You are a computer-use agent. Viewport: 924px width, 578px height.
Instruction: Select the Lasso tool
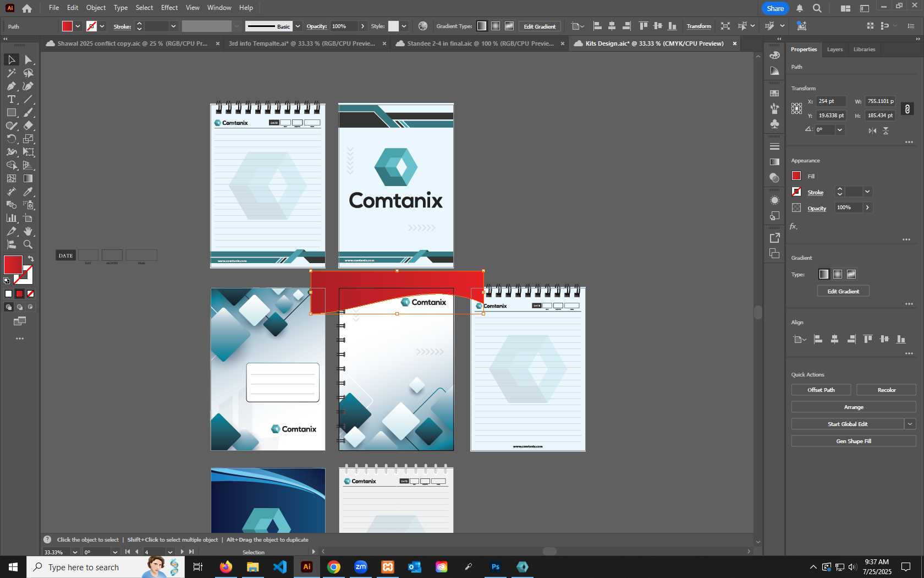28,73
